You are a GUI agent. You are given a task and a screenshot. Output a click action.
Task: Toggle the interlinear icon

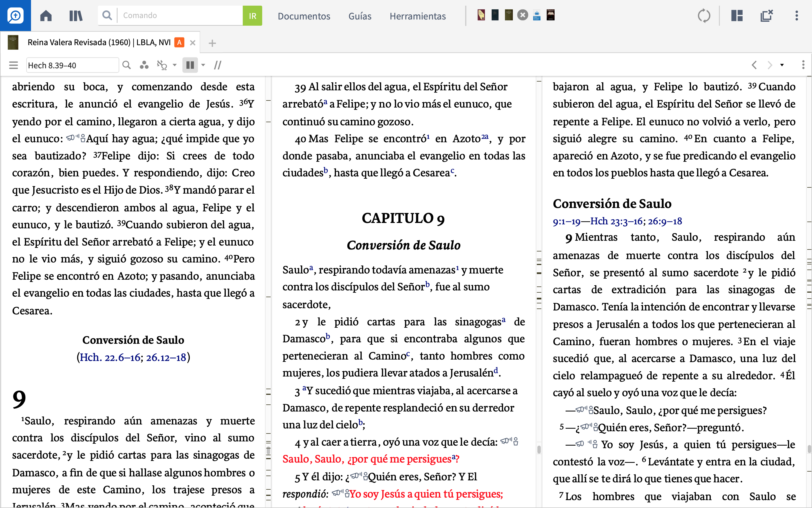[x=162, y=65]
